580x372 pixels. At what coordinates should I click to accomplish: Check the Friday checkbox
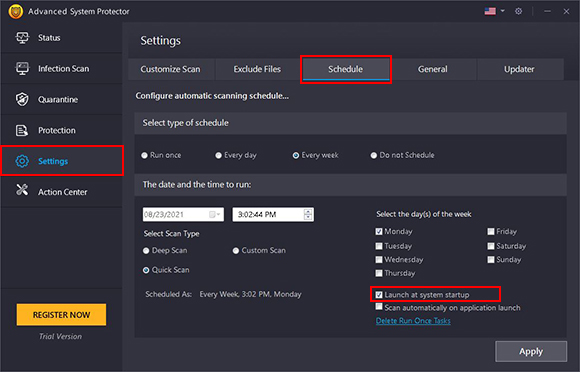(x=491, y=231)
